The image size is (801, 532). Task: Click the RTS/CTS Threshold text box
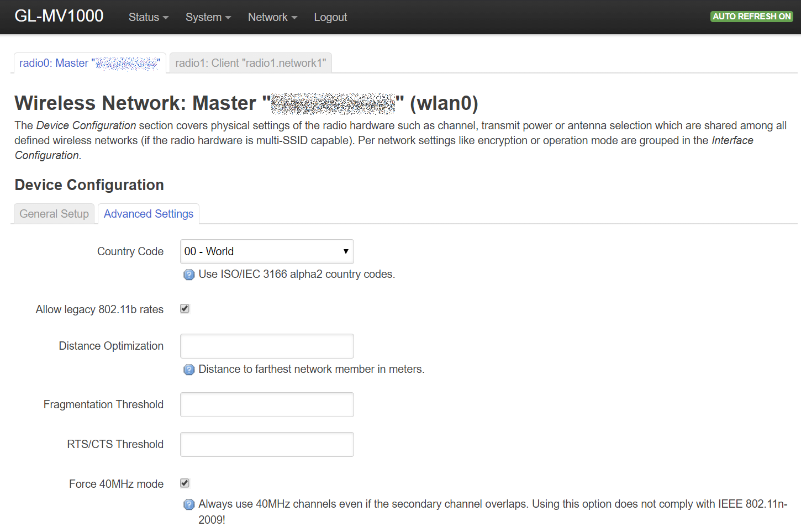pos(267,445)
